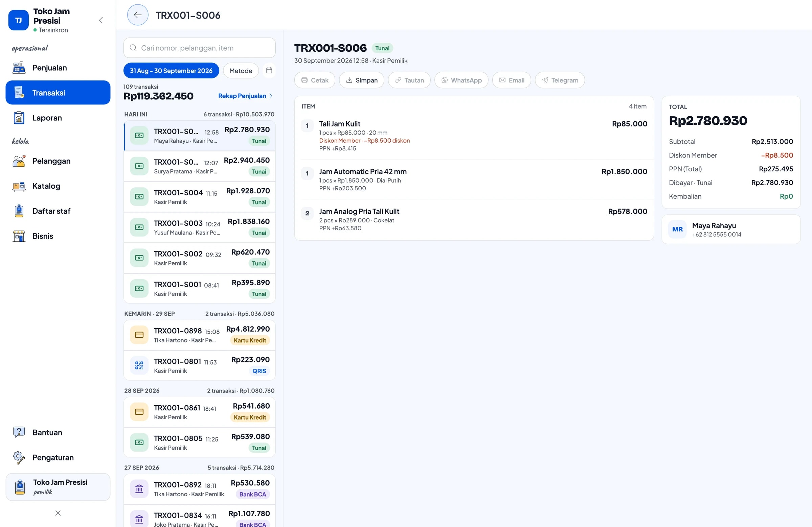812x527 pixels.
Task: Click the Jam Automatic Pria 42 mm item
Action: click(474, 179)
